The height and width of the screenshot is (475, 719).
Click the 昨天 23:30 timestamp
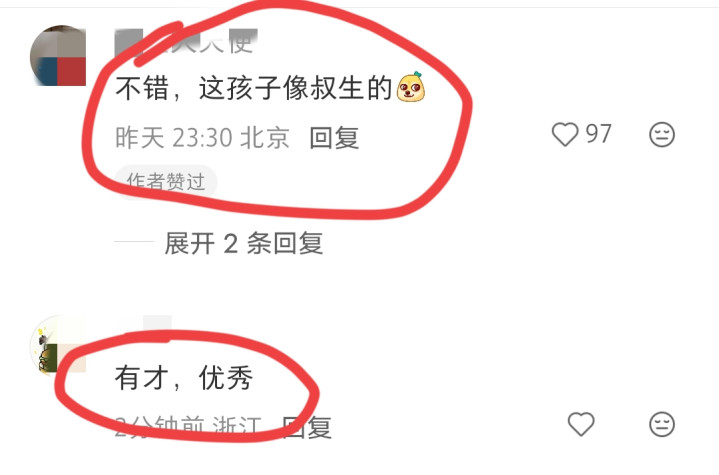173,138
